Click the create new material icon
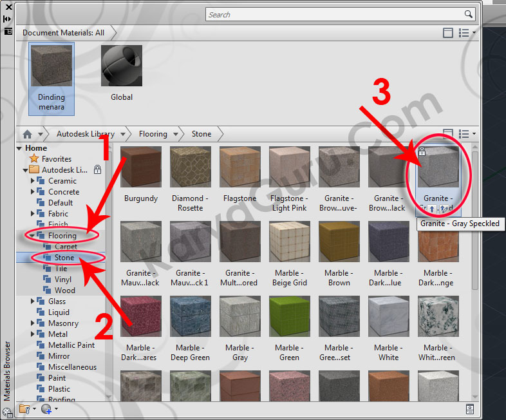Image resolution: width=506 pixels, height=420 pixels. (x=46, y=409)
